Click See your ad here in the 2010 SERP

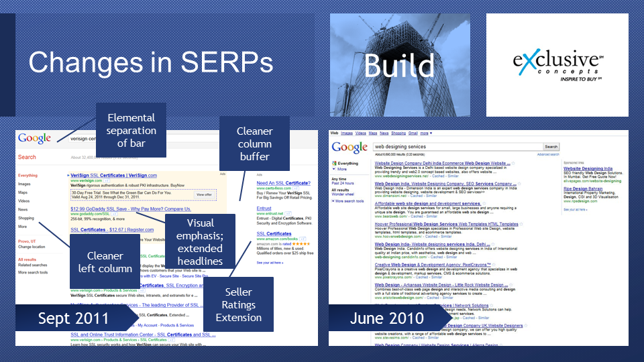pyautogui.click(x=575, y=210)
